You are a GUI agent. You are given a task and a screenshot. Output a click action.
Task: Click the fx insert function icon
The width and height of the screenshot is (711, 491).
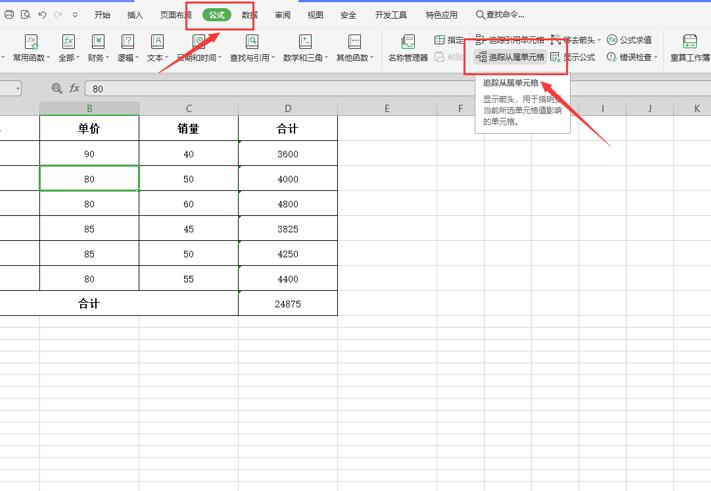pos(74,88)
